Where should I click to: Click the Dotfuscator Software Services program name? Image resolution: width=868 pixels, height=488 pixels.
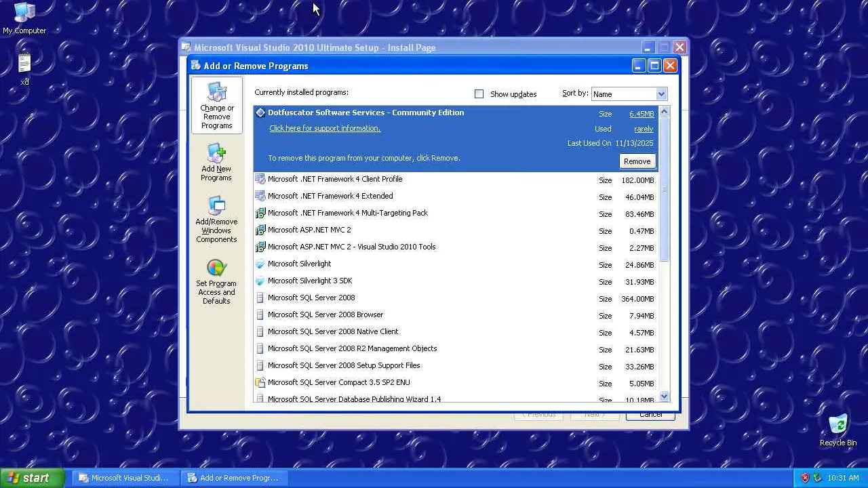tap(366, 113)
